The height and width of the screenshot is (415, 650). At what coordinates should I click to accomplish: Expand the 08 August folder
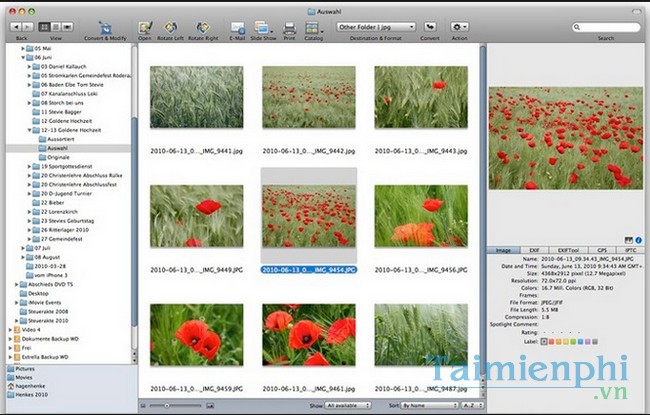(23, 257)
